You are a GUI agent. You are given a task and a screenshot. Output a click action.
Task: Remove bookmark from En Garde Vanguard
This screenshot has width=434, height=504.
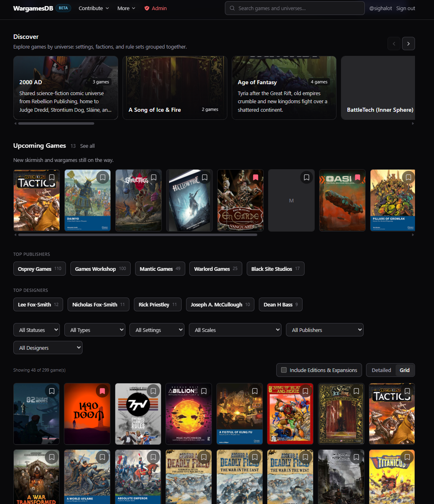[x=256, y=177]
